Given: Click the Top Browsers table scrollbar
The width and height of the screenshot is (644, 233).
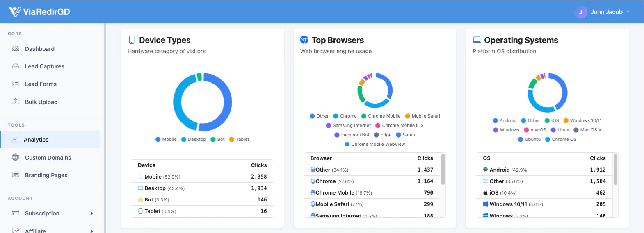Looking at the screenshot, I should (x=443, y=170).
